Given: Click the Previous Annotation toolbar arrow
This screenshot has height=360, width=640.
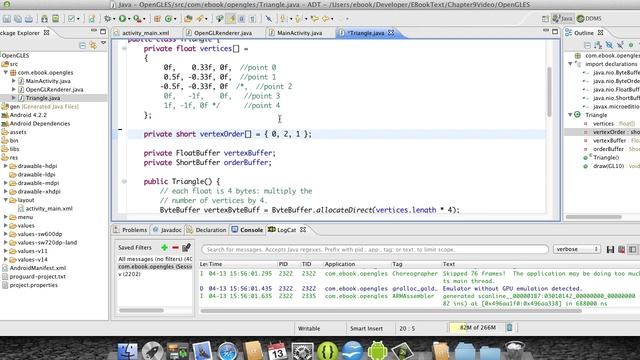Looking at the screenshot, I should click(298, 19).
